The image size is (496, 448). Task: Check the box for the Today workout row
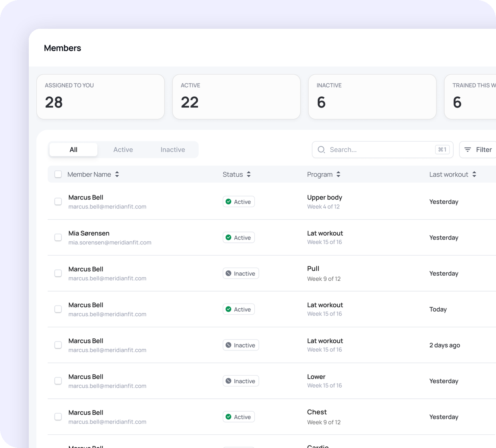58,309
